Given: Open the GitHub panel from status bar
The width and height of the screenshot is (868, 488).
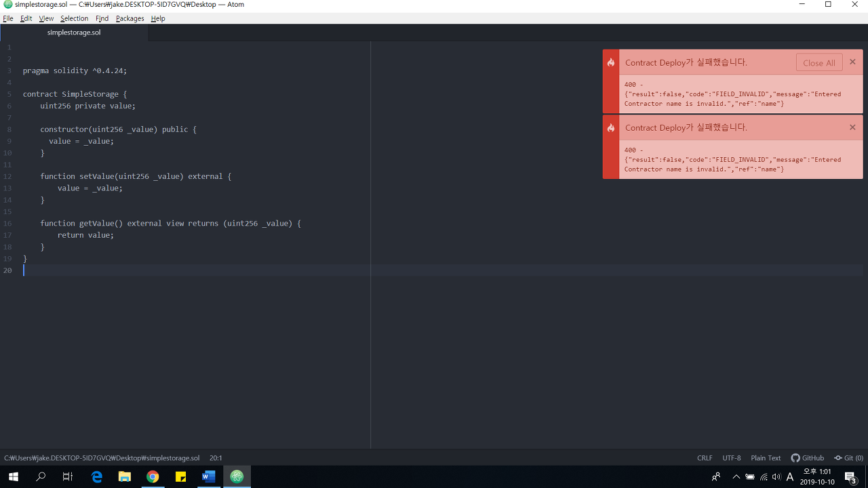Looking at the screenshot, I should (x=808, y=458).
